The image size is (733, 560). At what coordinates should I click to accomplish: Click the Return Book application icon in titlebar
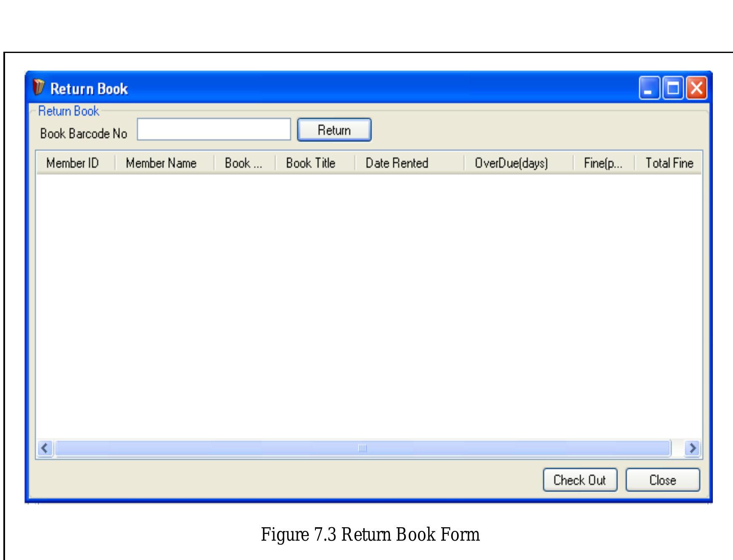coord(39,87)
